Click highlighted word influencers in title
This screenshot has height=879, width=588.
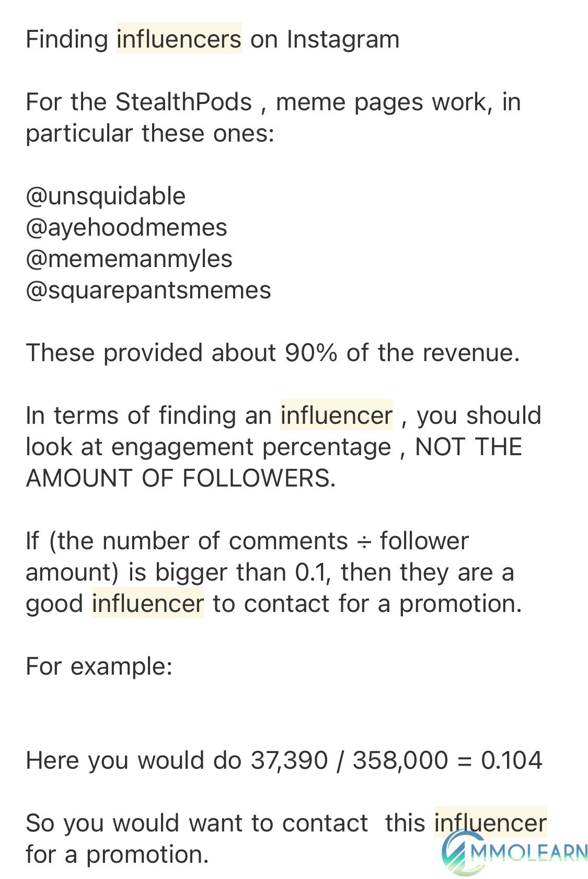[179, 39]
